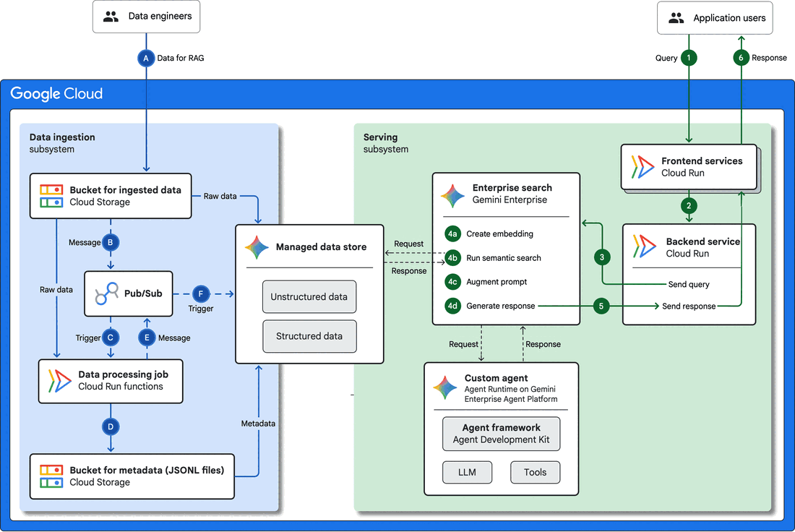Viewport: 795px width, 532px height.
Task: Click the Data engineers people icon
Action: point(111,17)
